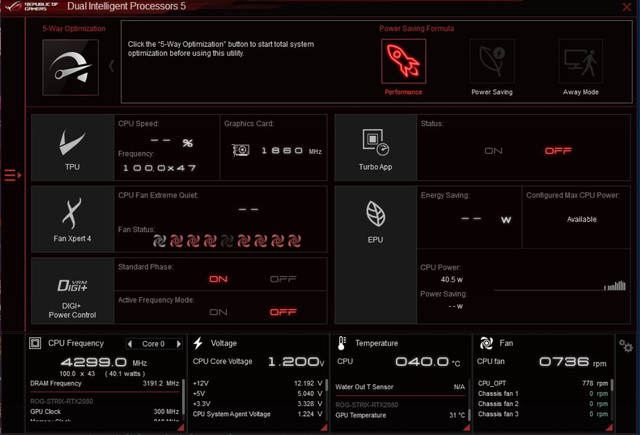Open the TPU panel

point(72,147)
